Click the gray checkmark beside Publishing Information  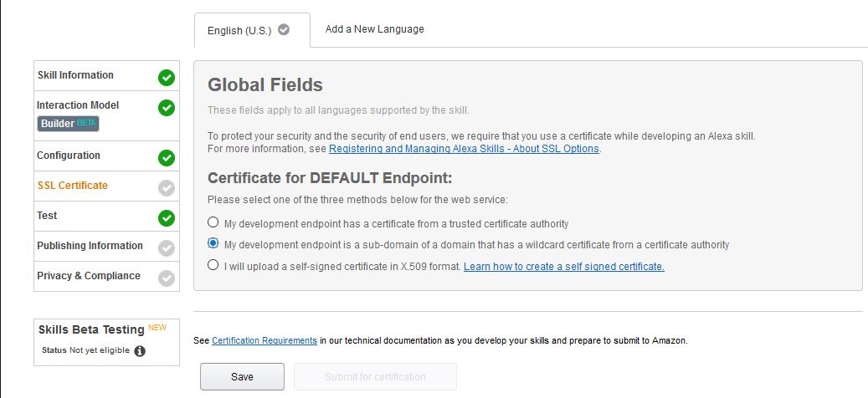(x=167, y=248)
